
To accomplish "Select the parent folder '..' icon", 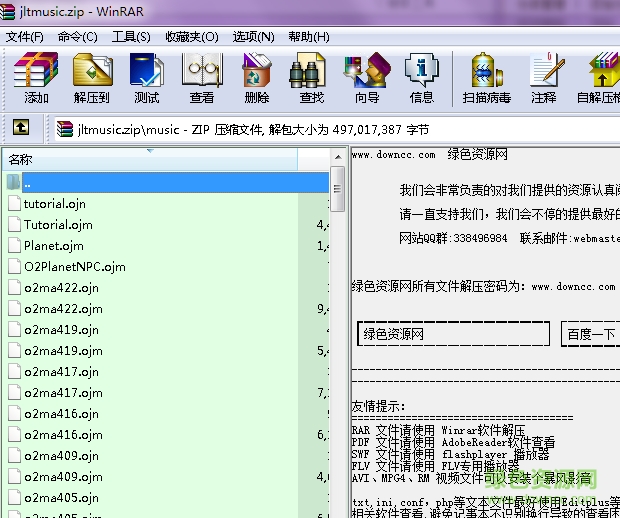I will [14, 182].
